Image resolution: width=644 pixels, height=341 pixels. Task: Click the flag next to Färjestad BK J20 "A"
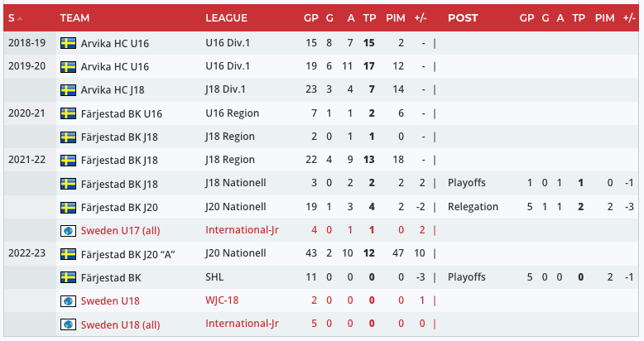coord(69,253)
